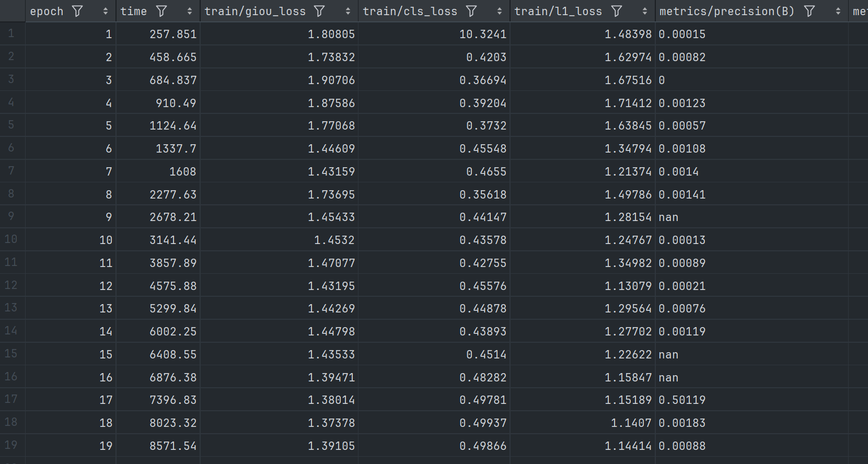Viewport: 868px width, 464px height.
Task: Select the time cell 2277.63
Action: click(173, 194)
